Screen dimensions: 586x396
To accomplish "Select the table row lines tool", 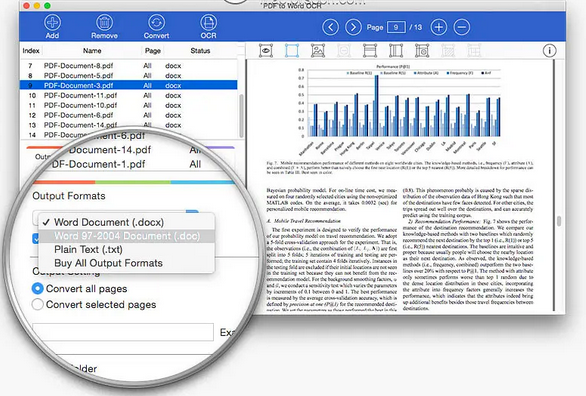I will (370, 50).
